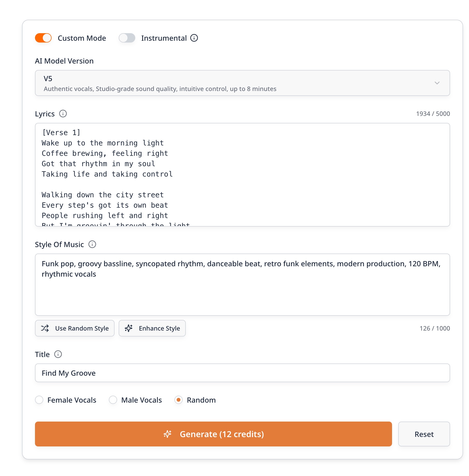Click the Reset button
This screenshot has height=476, width=469.
424,434
